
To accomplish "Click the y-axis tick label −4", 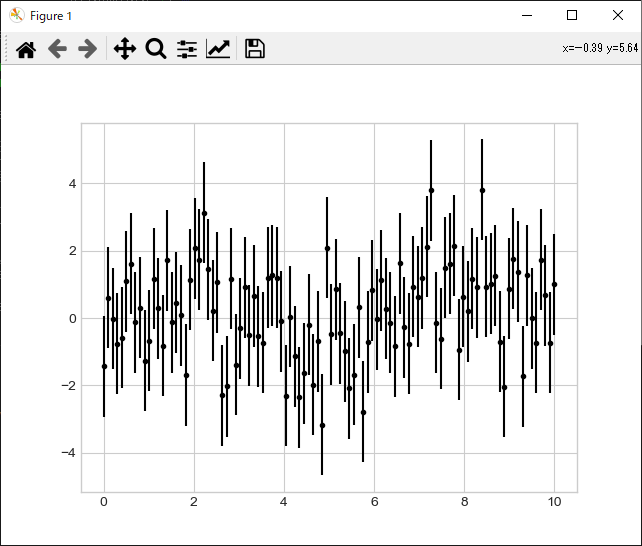I will pyautogui.click(x=69, y=453).
